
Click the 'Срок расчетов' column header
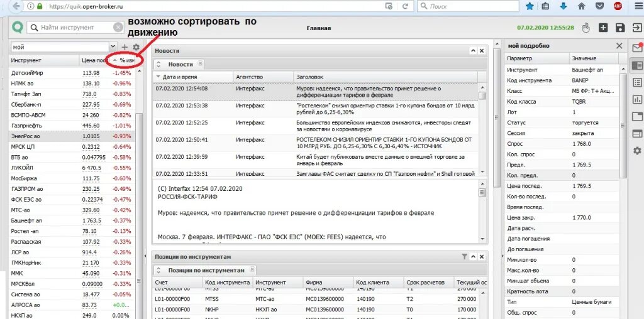tap(428, 283)
